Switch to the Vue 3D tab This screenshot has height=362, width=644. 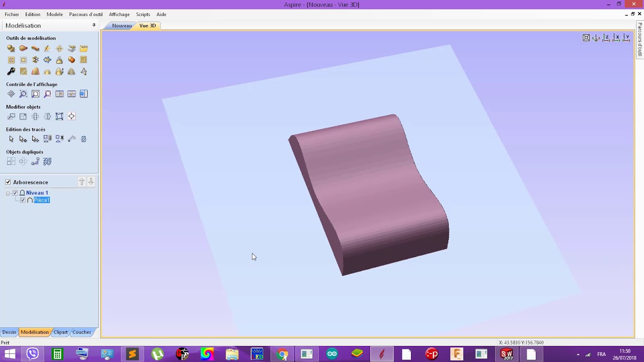pyautogui.click(x=147, y=26)
